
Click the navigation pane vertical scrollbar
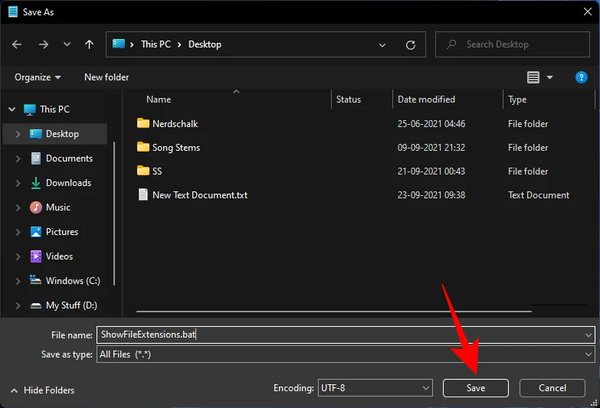114,214
